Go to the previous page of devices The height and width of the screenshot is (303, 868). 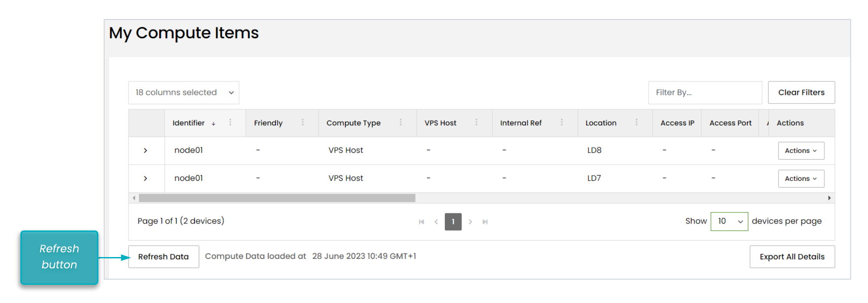436,222
